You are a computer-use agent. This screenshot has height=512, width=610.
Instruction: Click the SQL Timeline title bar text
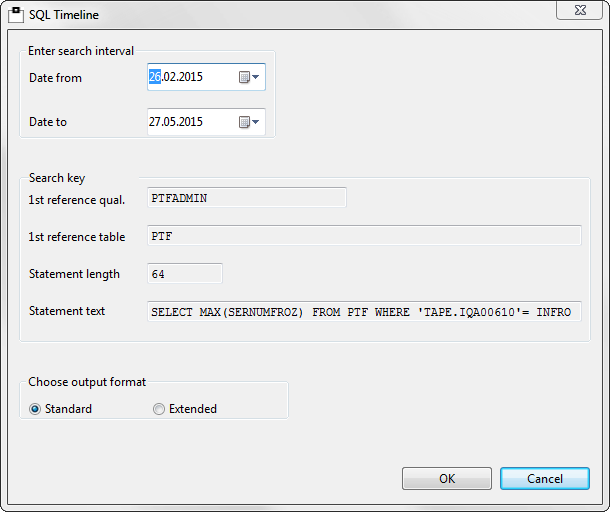(65, 15)
